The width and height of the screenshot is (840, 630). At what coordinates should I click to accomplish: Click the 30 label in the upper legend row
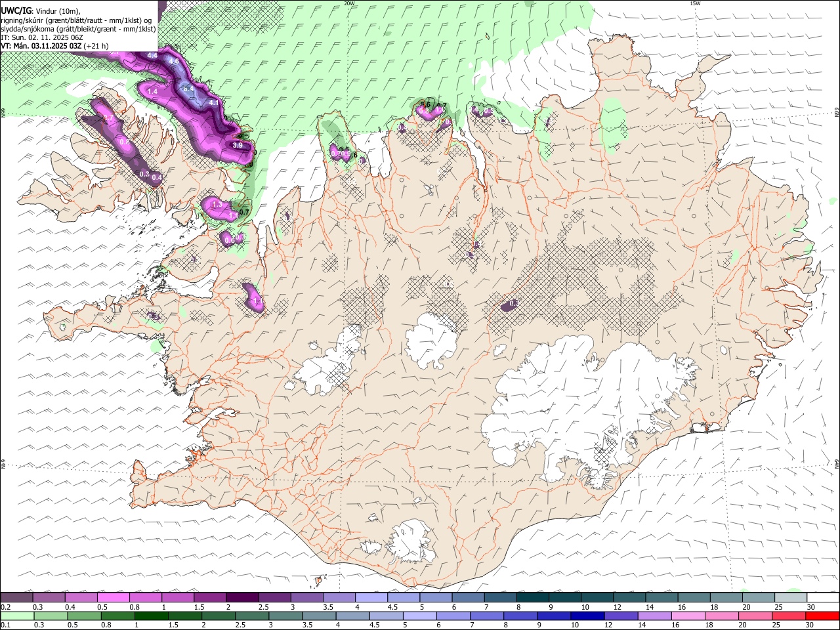pyautogui.click(x=810, y=607)
